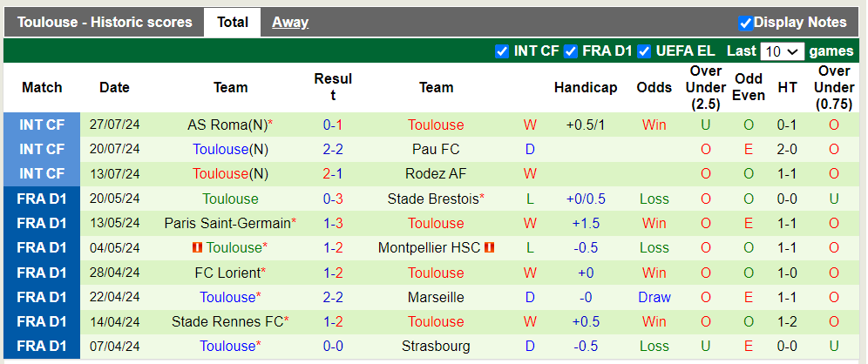Click the 2-2 score against Marseille
This screenshot has height=364, width=868.
[x=332, y=297]
